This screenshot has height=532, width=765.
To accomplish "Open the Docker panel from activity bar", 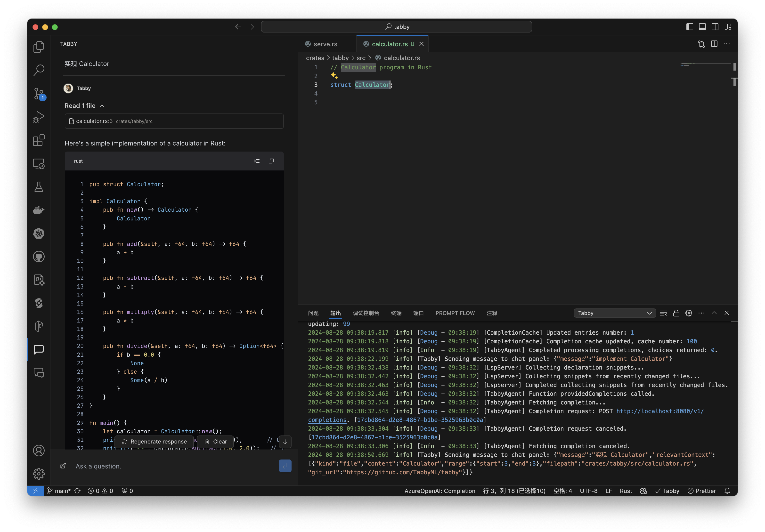I will click(39, 210).
